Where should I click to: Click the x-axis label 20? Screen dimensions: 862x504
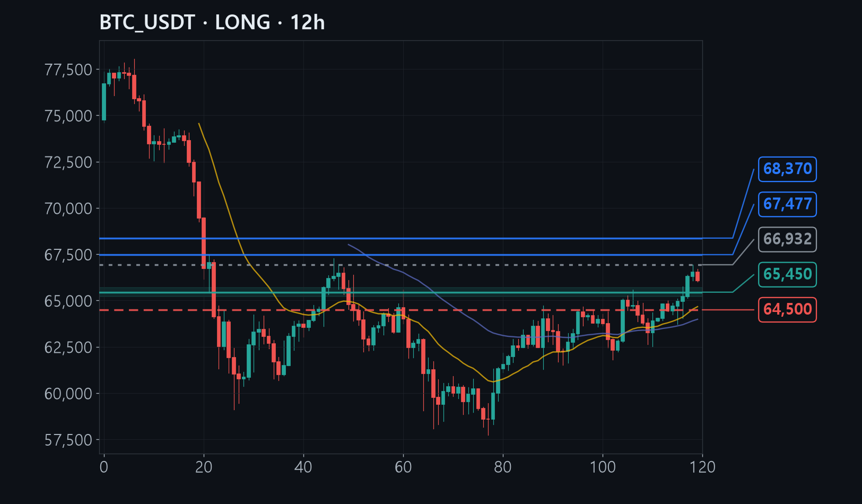pyautogui.click(x=204, y=467)
